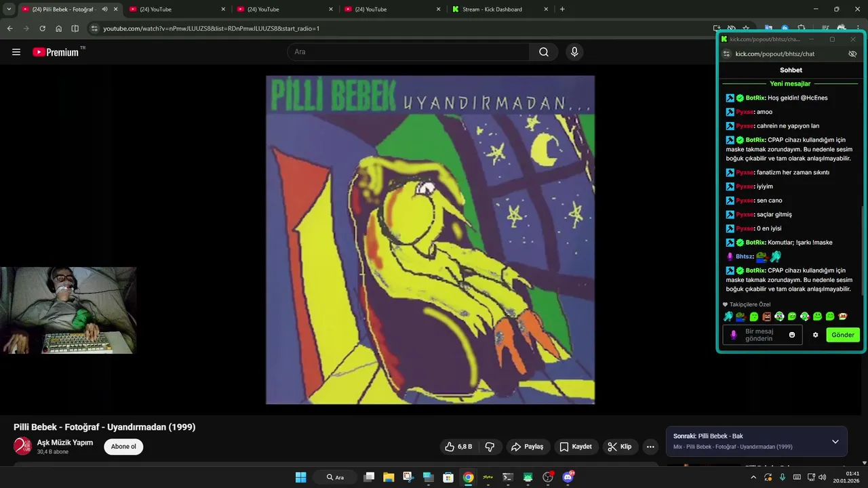This screenshot has height=488, width=868.
Task: Like the video with thumbs up
Action: coord(458,447)
